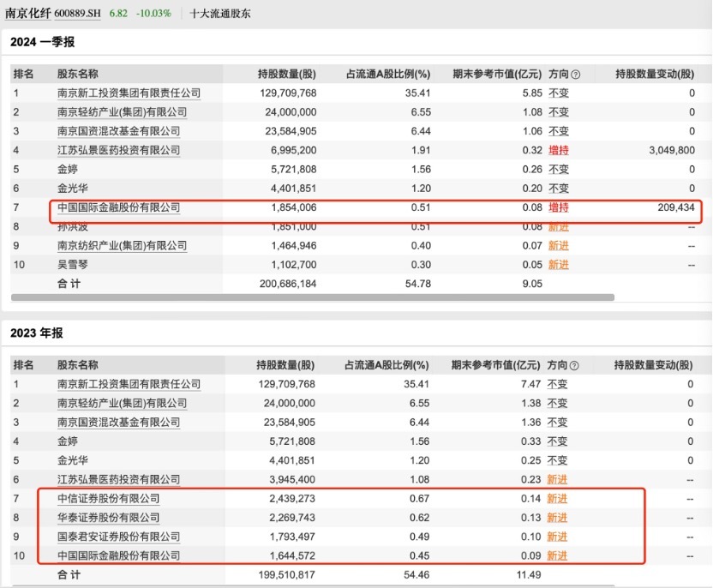The width and height of the screenshot is (713, 588).
Task: Open 江苏弘景医药投资有限公司 in the 2024 一季报 table
Action: click(x=118, y=150)
